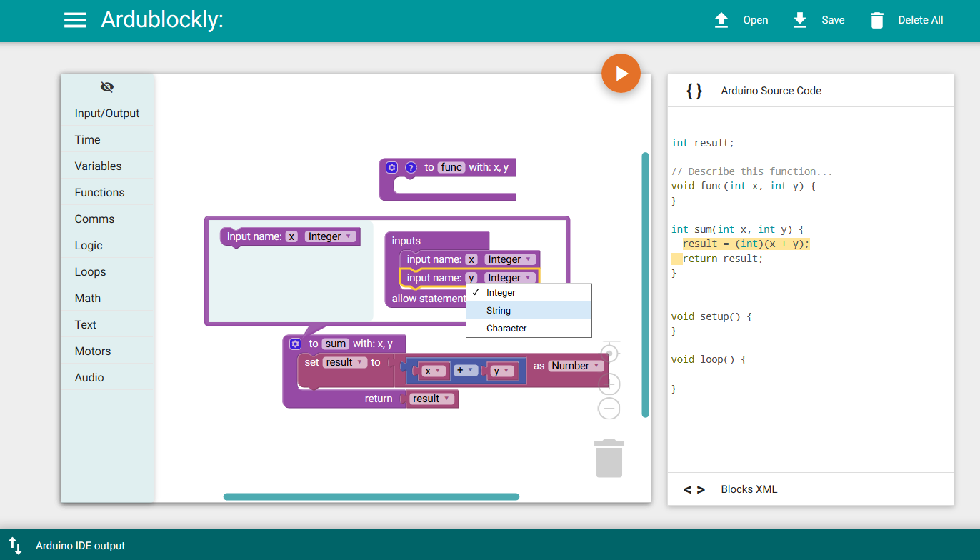Open the gear mutator on func block

tap(391, 168)
